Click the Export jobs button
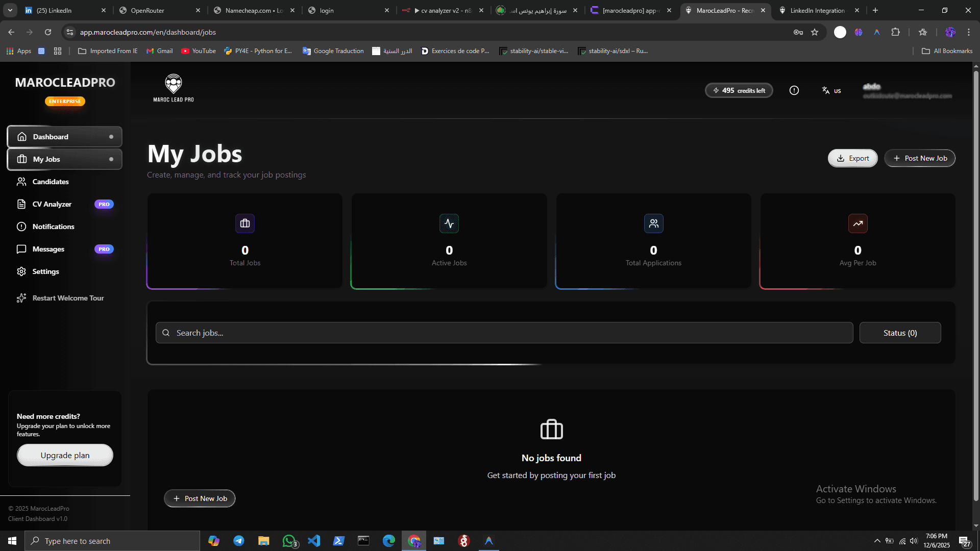This screenshot has width=980, height=551. pos(852,158)
